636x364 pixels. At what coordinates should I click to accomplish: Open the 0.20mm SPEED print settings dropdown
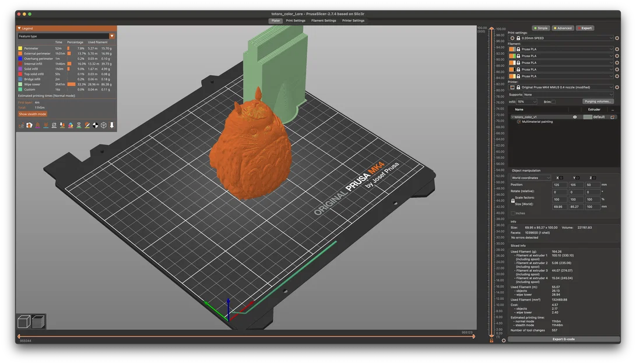[x=561, y=38]
